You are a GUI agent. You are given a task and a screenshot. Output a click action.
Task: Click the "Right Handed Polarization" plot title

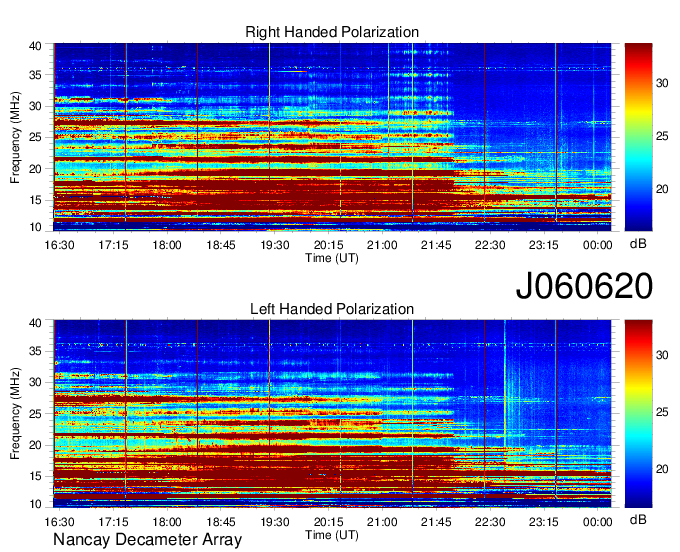(x=332, y=32)
